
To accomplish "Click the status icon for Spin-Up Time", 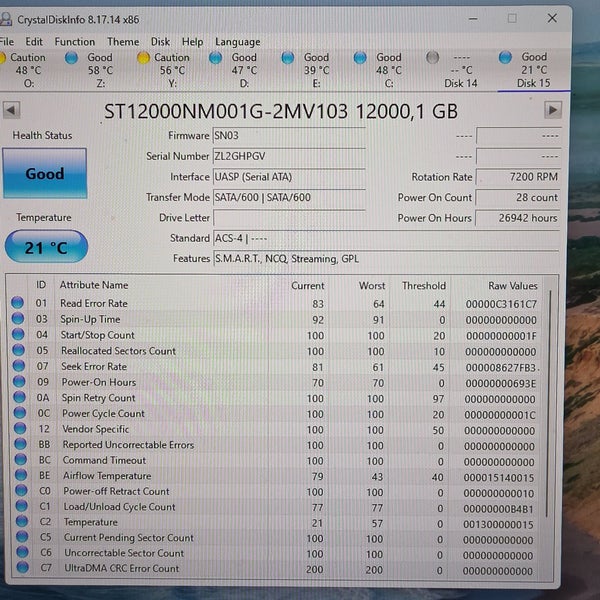I will pyautogui.click(x=18, y=318).
